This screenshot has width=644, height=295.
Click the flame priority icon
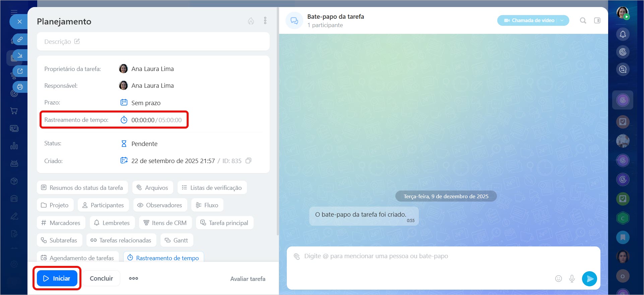point(251,21)
